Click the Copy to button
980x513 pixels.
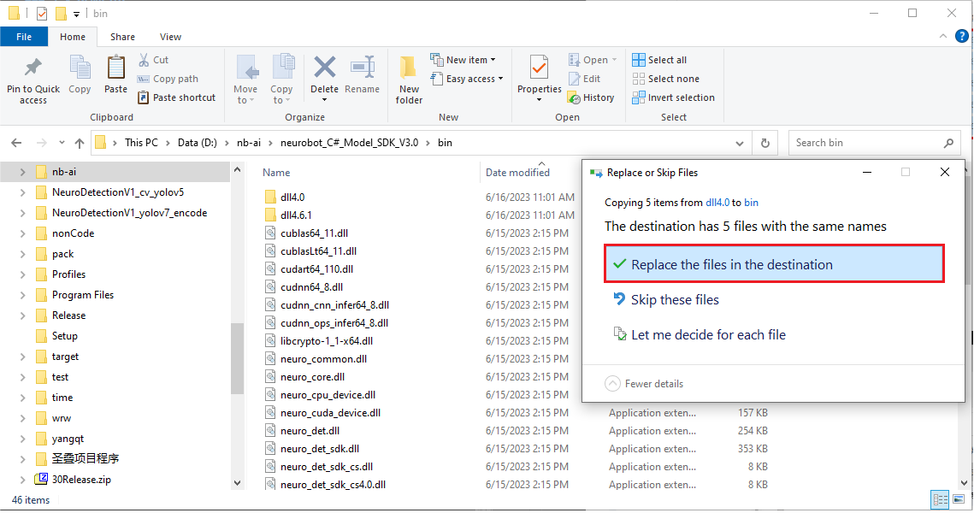[282, 79]
